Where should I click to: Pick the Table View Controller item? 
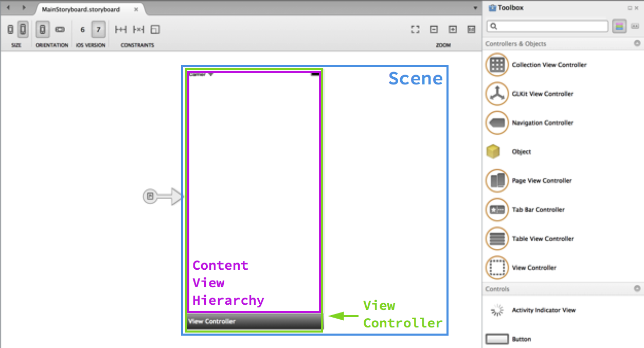coord(497,238)
